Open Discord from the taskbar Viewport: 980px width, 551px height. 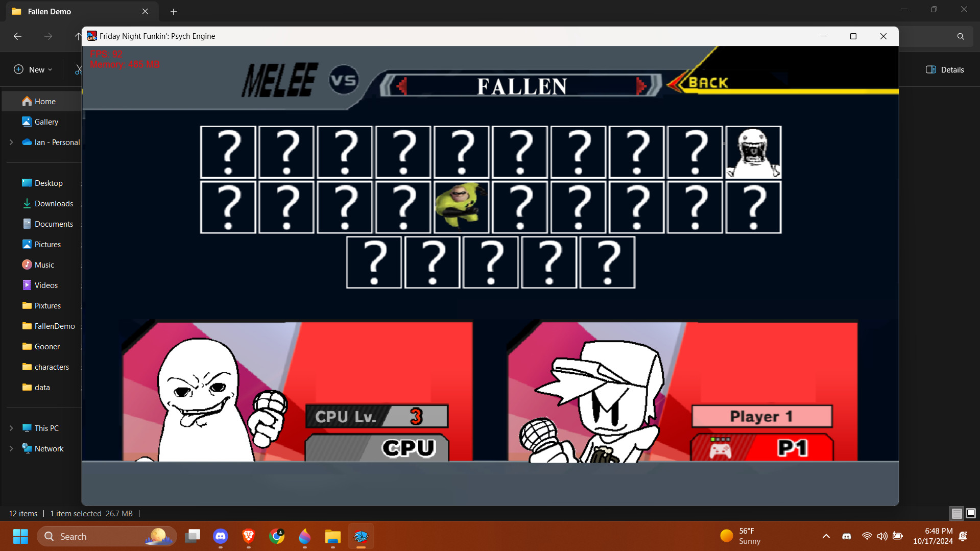[221, 536]
